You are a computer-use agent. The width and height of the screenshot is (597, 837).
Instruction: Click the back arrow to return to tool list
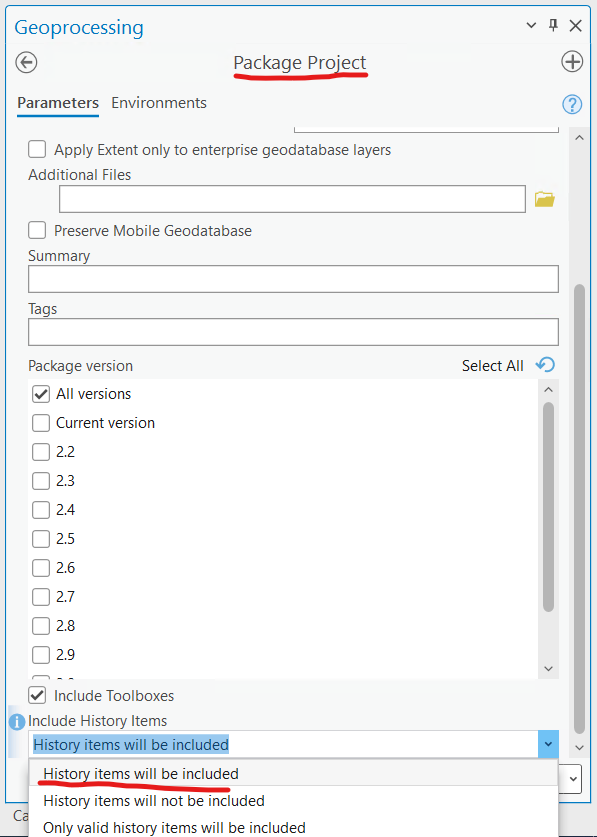(x=26, y=62)
